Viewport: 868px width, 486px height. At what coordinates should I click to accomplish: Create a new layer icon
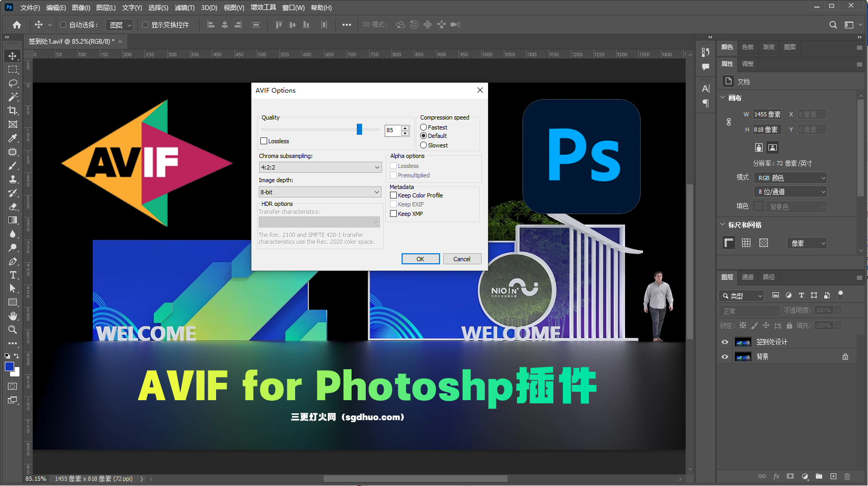tap(833, 477)
